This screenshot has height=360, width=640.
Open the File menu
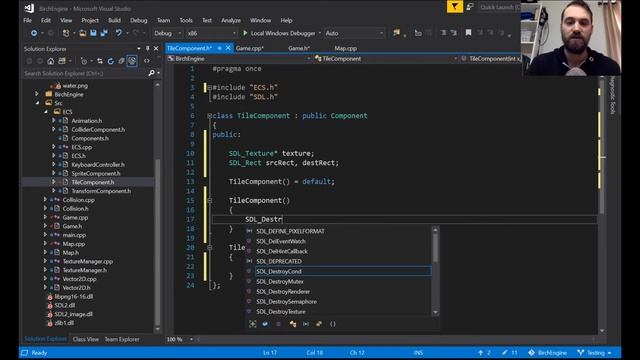pyautogui.click(x=28, y=20)
